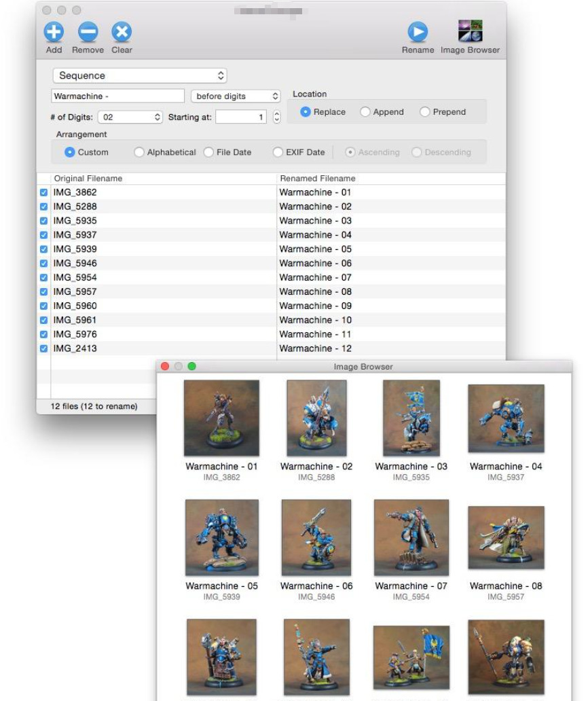Screen dimensions: 588x701
Task: Open thumbnail Warmachine - 05 in Image Browser
Action: click(x=222, y=537)
